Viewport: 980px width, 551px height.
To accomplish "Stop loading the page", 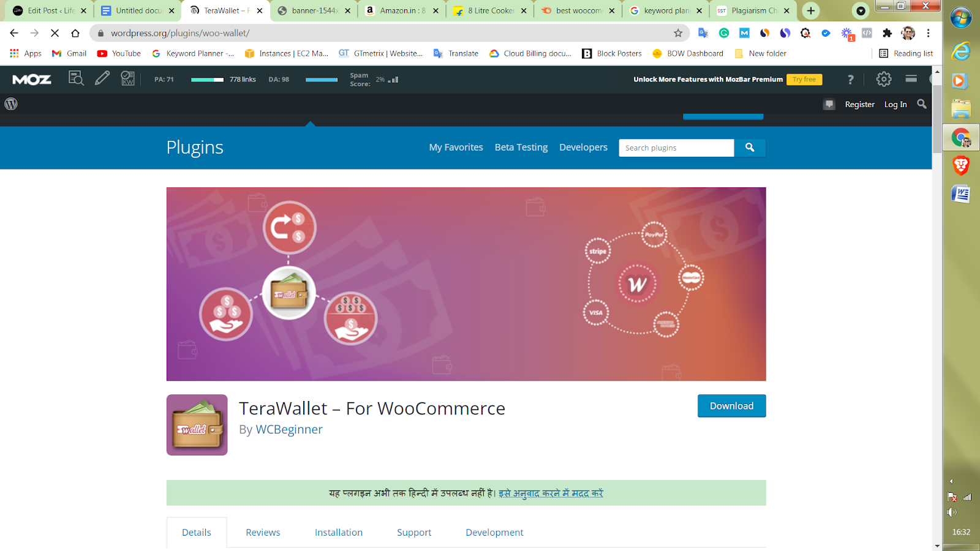I will pos(55,33).
